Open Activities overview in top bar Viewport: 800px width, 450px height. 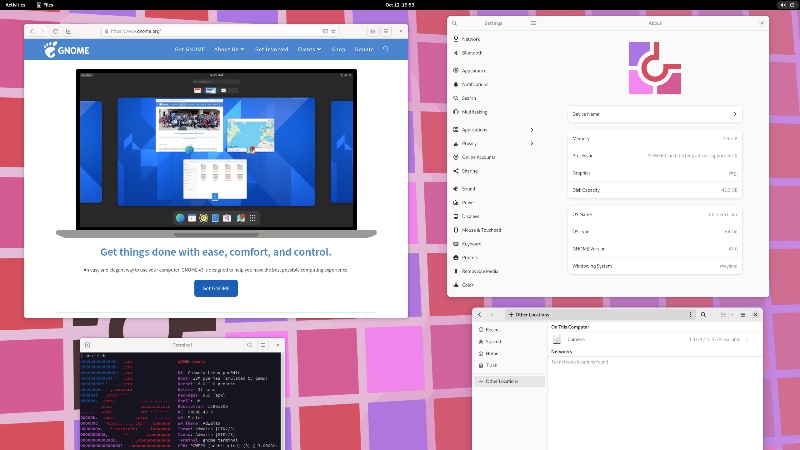click(16, 5)
